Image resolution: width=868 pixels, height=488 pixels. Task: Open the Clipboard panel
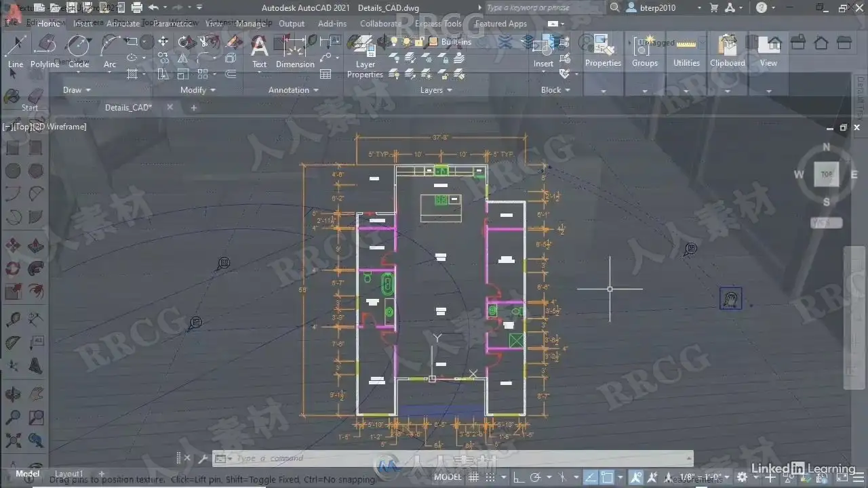coord(727,51)
